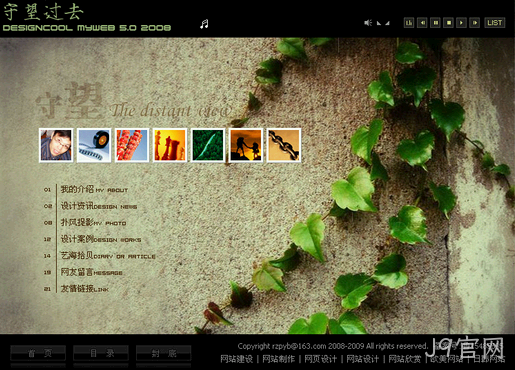The image size is (515, 370).
Task: Follow the 网站建设 footer link
Action: coord(237,359)
